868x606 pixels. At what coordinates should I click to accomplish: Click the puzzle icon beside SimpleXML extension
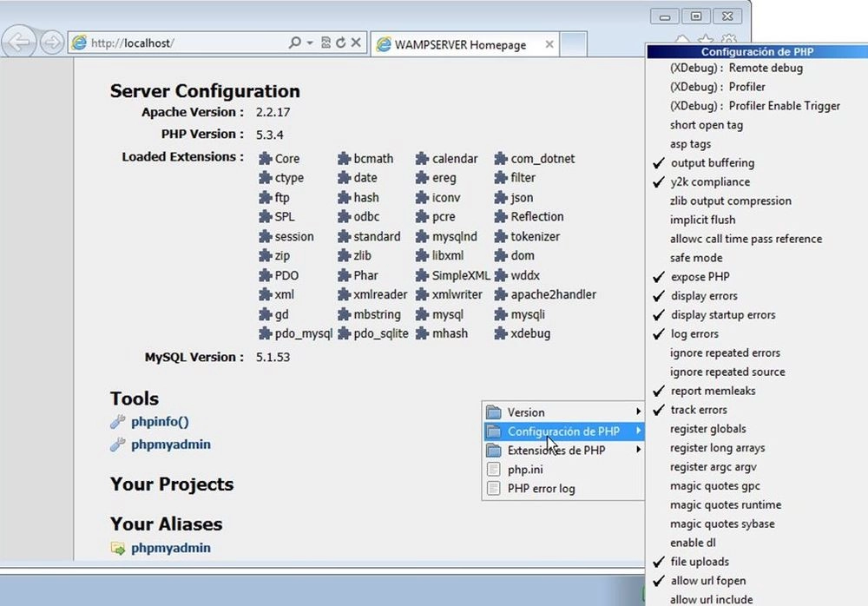[x=423, y=275]
